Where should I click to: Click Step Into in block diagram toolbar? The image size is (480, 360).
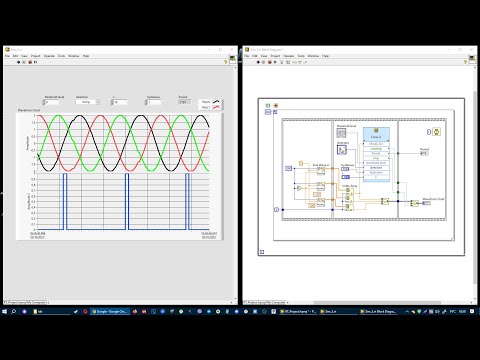click(294, 62)
